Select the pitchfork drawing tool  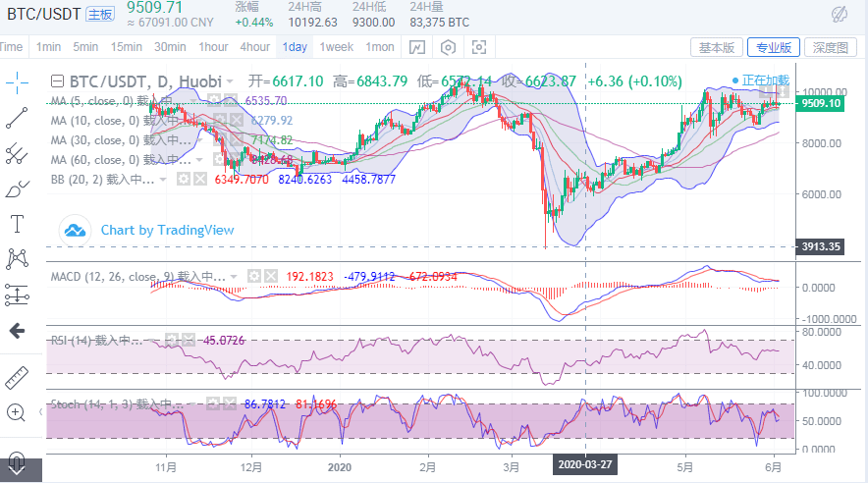(17, 154)
